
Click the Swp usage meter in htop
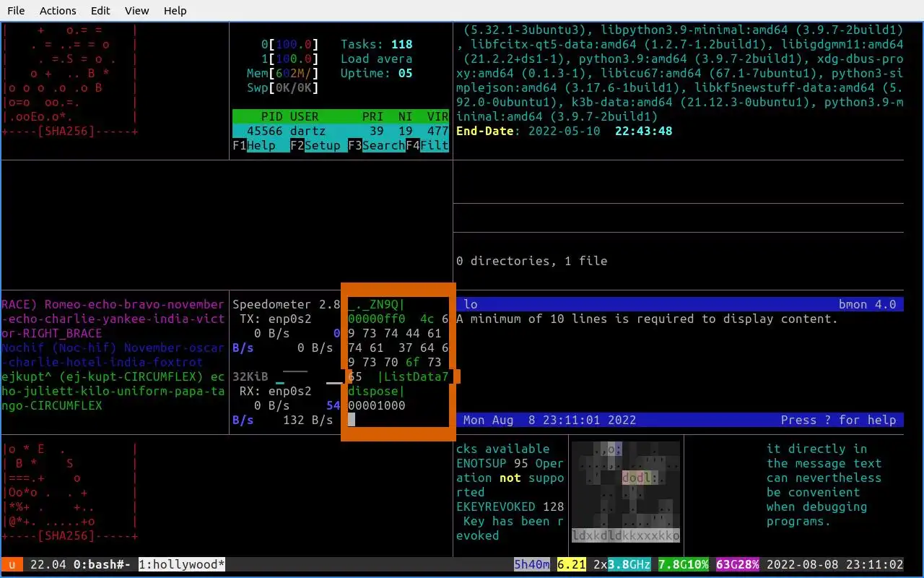283,87
